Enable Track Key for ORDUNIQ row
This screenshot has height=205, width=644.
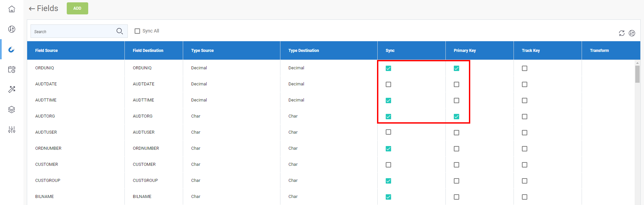point(525,68)
